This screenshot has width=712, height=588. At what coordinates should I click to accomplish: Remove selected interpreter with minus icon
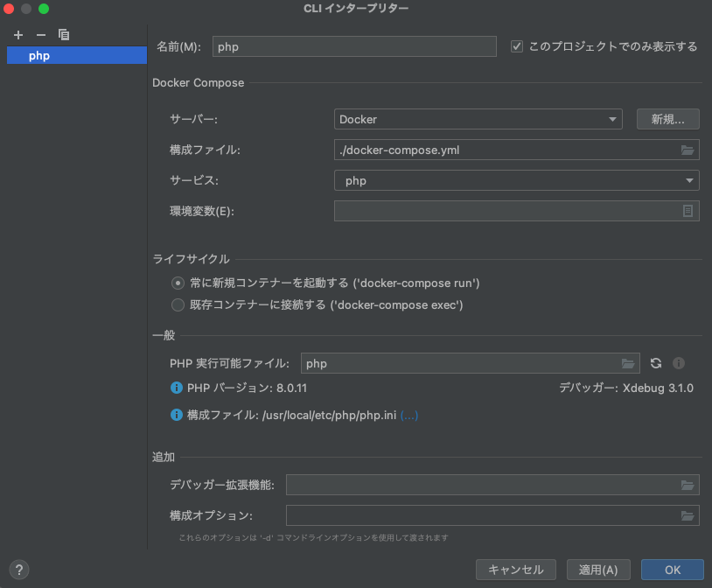click(41, 35)
